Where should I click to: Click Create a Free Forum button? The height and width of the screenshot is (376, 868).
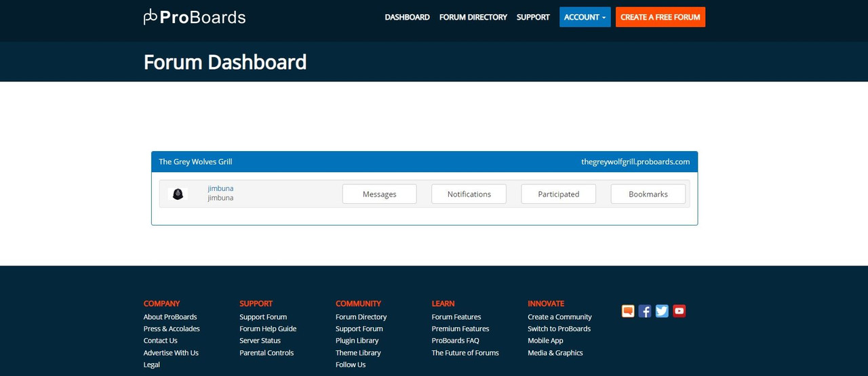[660, 17]
